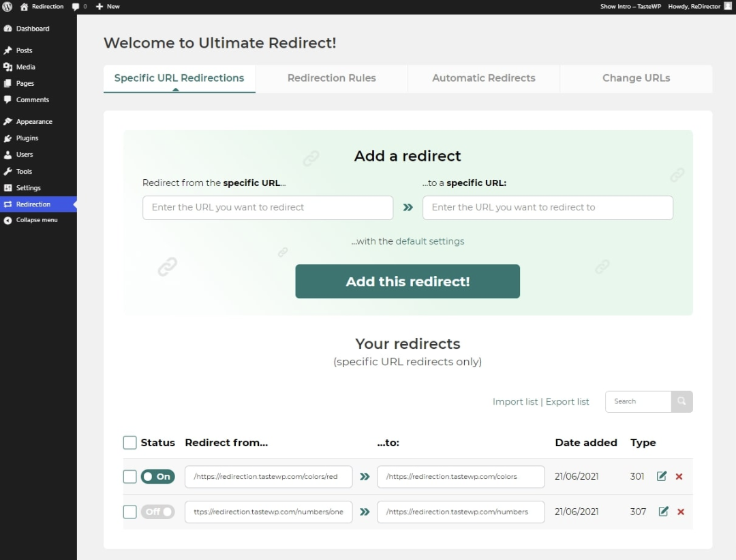Delete the 307 redirect via its red X icon
736x560 pixels.
point(679,512)
